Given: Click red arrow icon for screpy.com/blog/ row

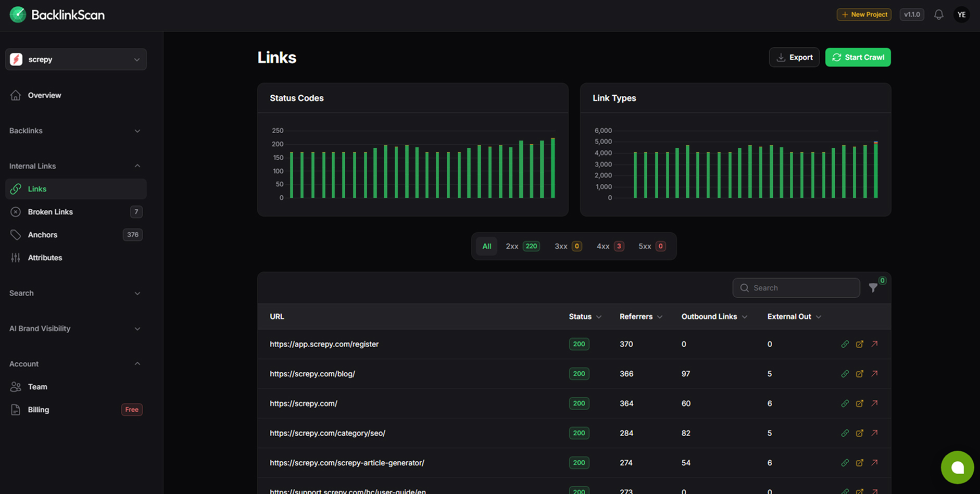Looking at the screenshot, I should click(875, 374).
